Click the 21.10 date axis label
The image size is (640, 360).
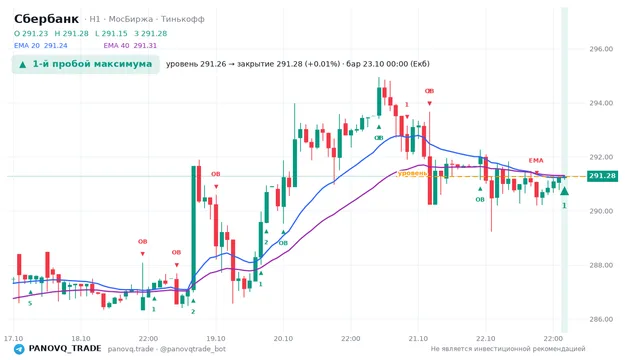click(x=418, y=339)
